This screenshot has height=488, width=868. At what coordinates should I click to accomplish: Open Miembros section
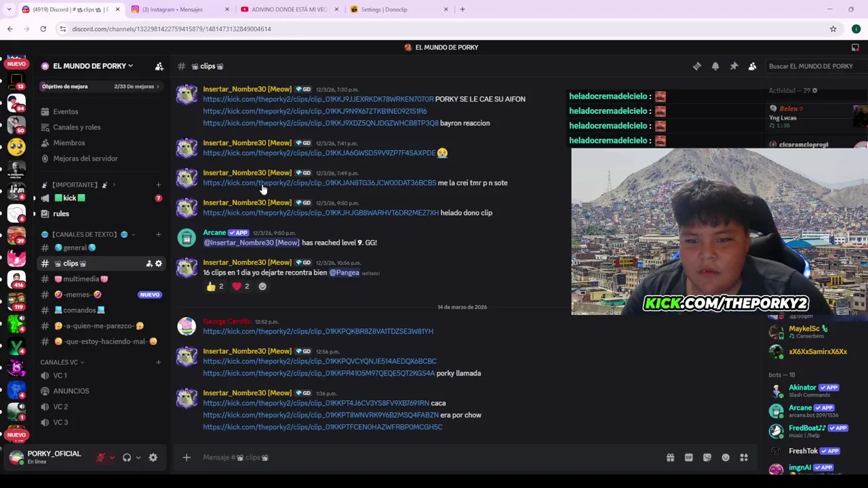click(x=102, y=143)
